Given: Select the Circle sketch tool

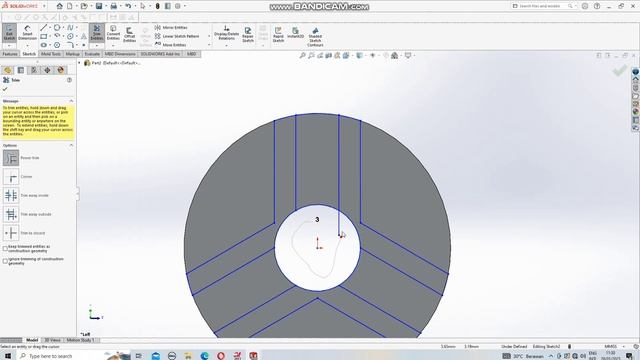Looking at the screenshot, I should coord(57,28).
